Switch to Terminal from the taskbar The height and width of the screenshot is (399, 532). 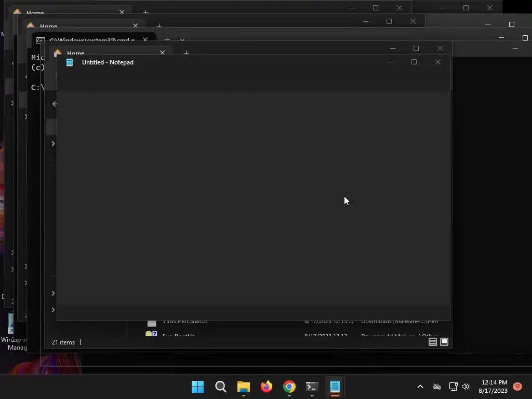pyautogui.click(x=312, y=387)
